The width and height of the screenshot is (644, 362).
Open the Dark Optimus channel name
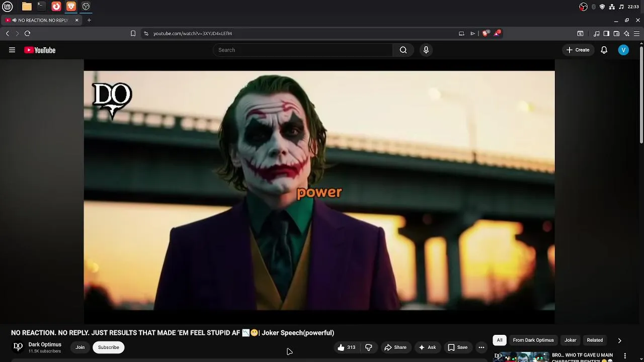[45, 344]
